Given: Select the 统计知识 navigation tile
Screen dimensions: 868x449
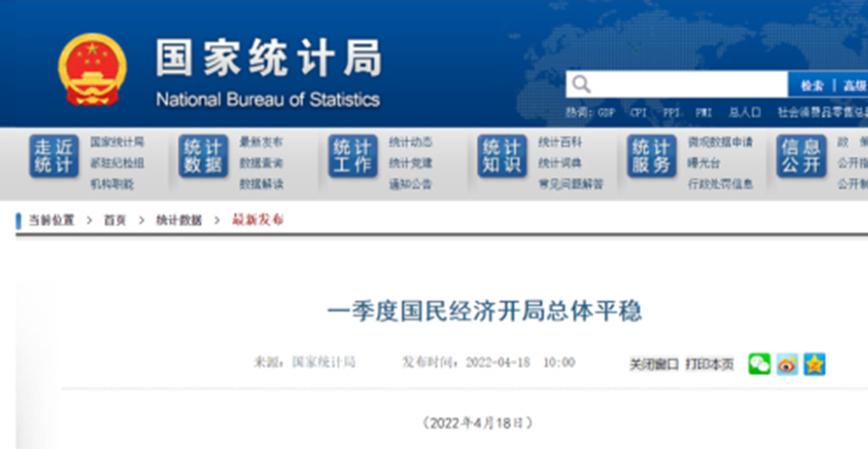Looking at the screenshot, I should [x=502, y=156].
